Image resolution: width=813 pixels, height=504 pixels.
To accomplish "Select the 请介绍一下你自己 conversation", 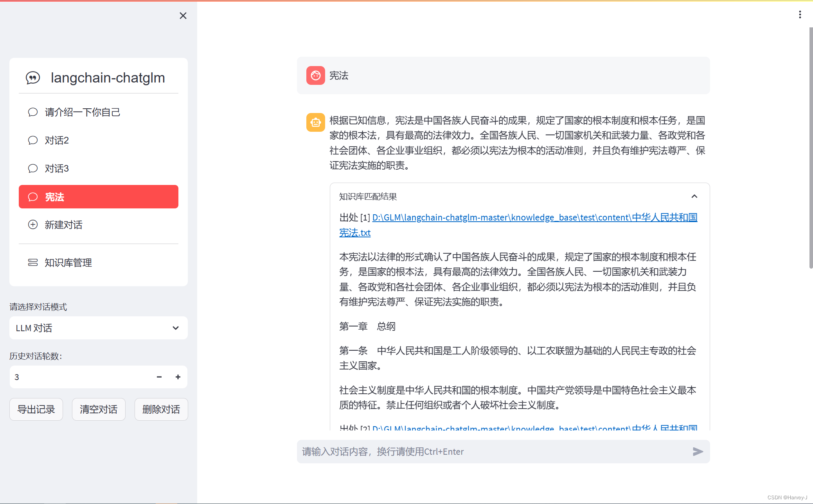I will pos(82,112).
